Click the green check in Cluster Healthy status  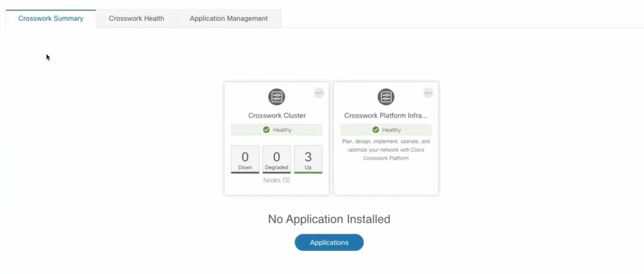point(266,130)
